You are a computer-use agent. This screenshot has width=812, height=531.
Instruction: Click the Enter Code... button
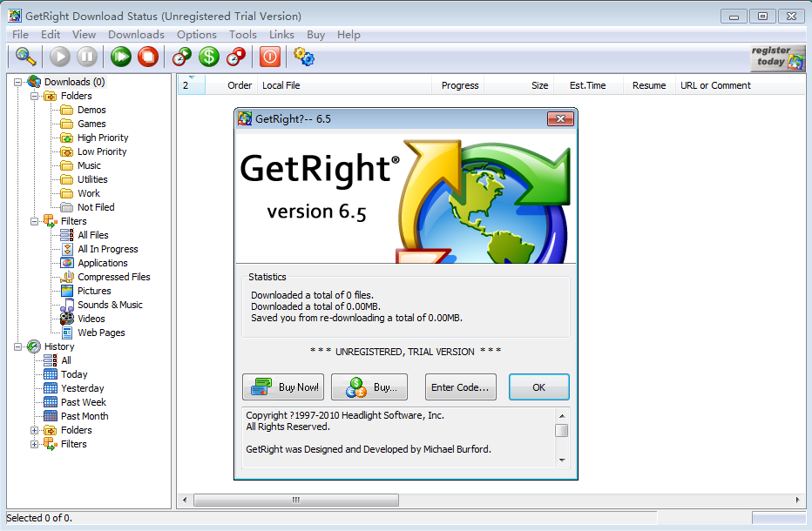click(460, 387)
